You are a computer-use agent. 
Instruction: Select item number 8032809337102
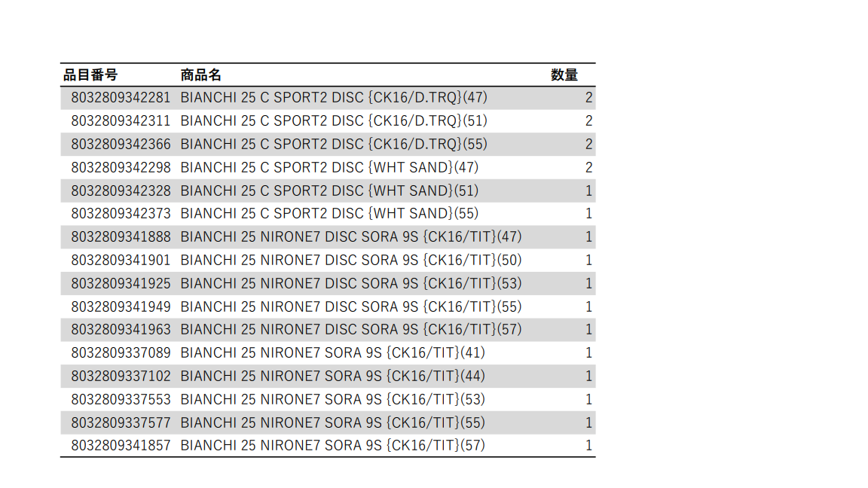click(121, 377)
